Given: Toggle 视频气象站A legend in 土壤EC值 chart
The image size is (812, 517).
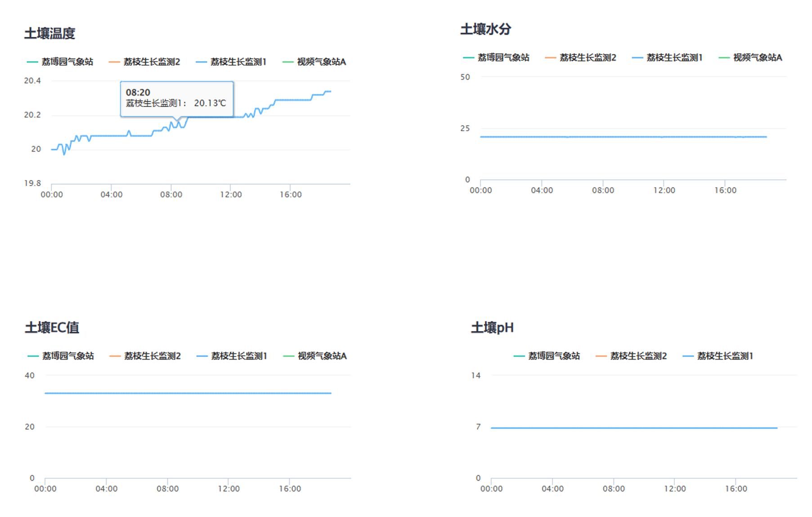Looking at the screenshot, I should 315,356.
